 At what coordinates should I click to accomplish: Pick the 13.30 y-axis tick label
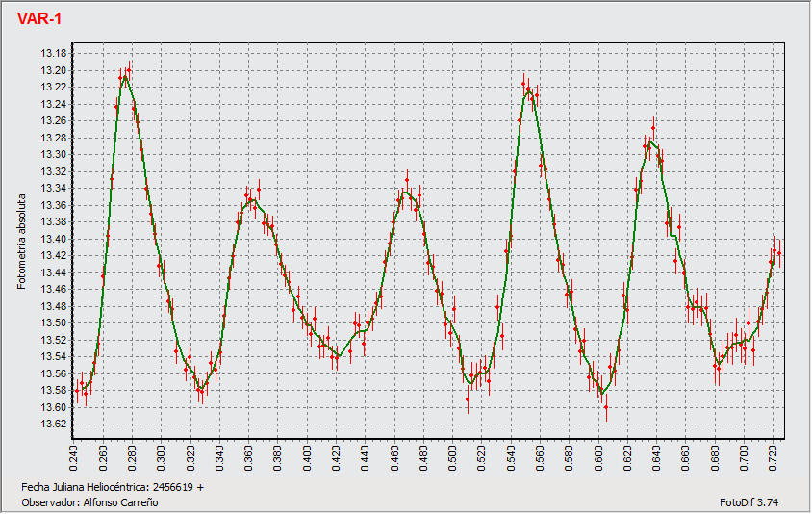[53, 155]
